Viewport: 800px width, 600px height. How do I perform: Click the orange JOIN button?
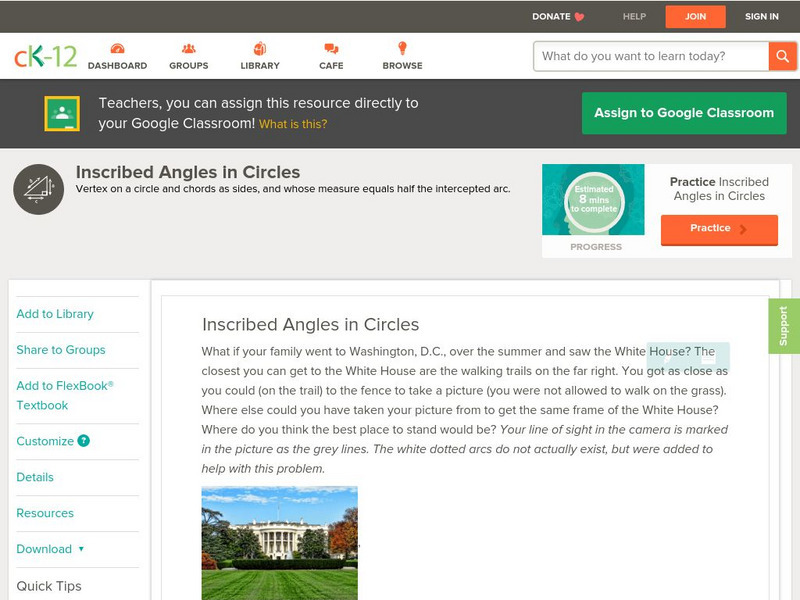click(695, 16)
